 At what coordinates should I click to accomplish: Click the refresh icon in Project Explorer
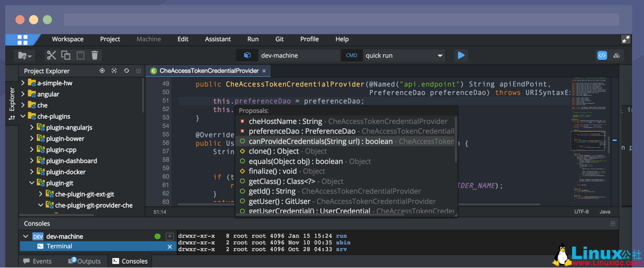pyautogui.click(x=126, y=71)
